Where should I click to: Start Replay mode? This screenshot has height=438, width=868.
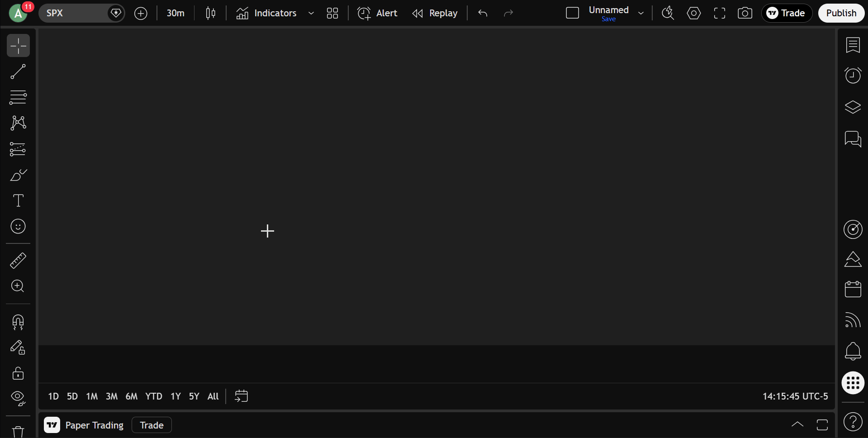tap(435, 13)
